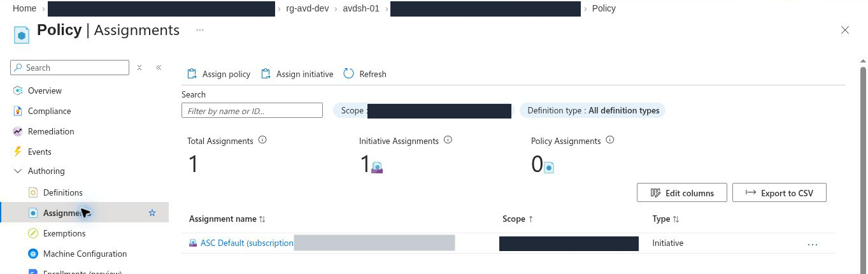Open the Remediation menu item
868x274 pixels.
[51, 131]
